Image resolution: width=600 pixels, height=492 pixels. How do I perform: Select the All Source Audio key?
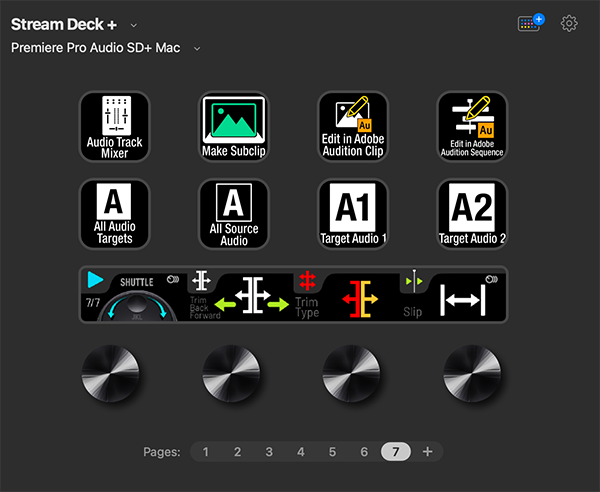click(x=234, y=214)
